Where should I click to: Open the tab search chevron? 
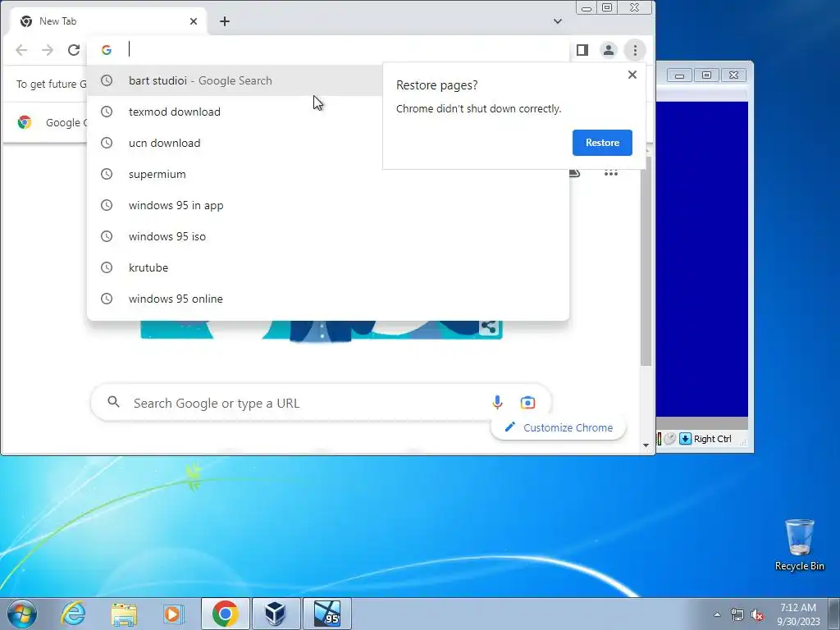tap(558, 21)
